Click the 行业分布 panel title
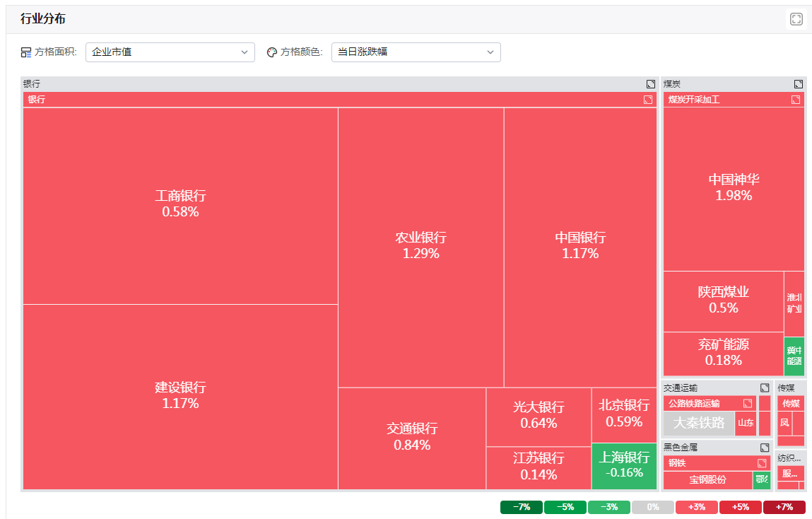812x519 pixels. [43, 19]
